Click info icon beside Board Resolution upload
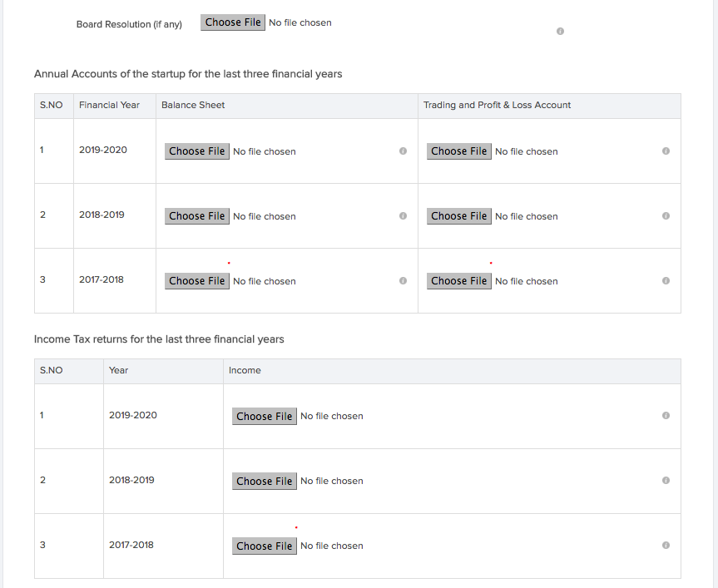The image size is (718, 588). (560, 32)
